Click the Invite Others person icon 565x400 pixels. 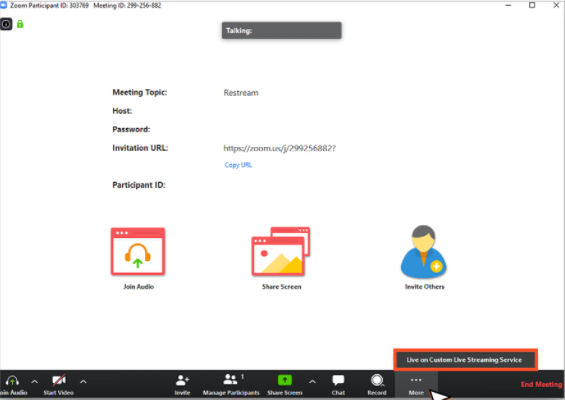pyautogui.click(x=424, y=252)
